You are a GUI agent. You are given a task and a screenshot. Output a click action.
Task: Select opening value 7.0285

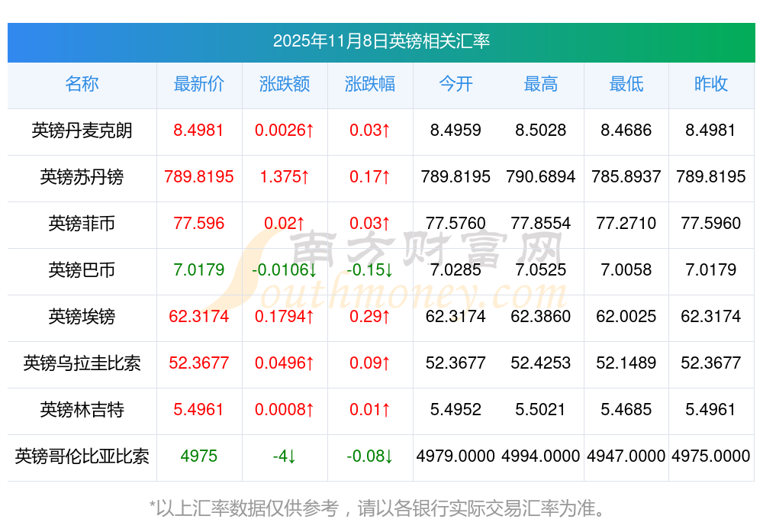[x=456, y=269]
